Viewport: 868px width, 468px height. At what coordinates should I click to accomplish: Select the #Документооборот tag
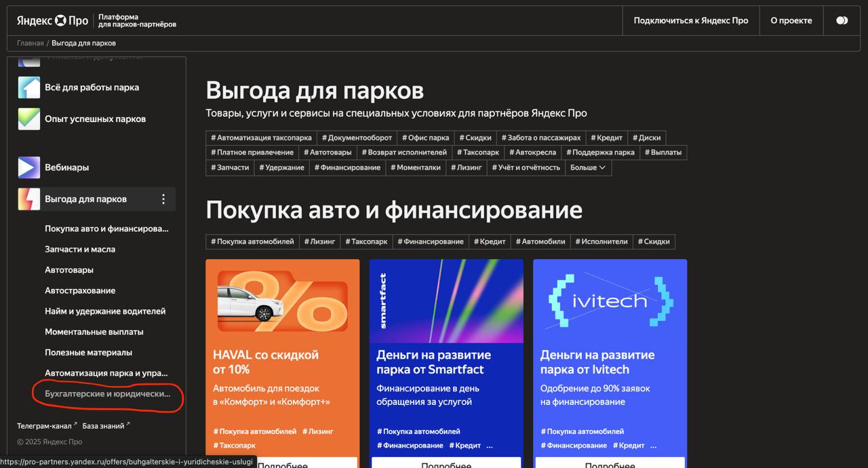357,138
